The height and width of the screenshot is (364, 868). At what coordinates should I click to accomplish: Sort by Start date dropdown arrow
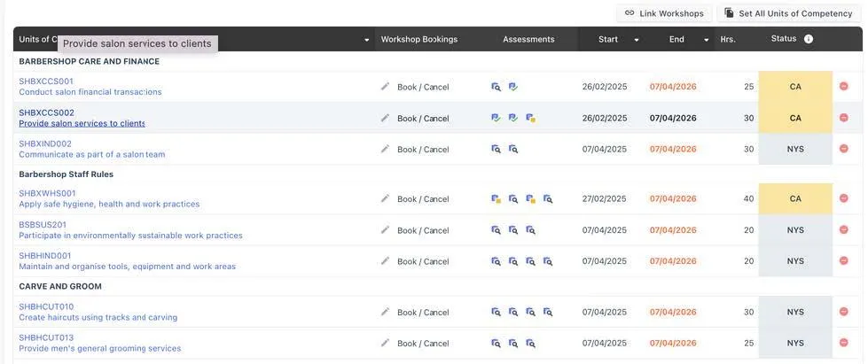pyautogui.click(x=636, y=40)
